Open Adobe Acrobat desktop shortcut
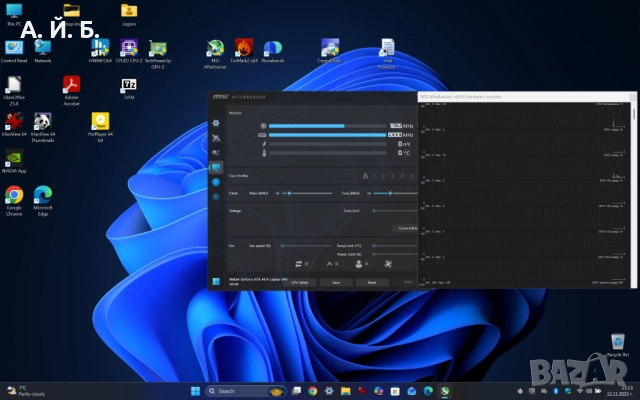 (71, 91)
